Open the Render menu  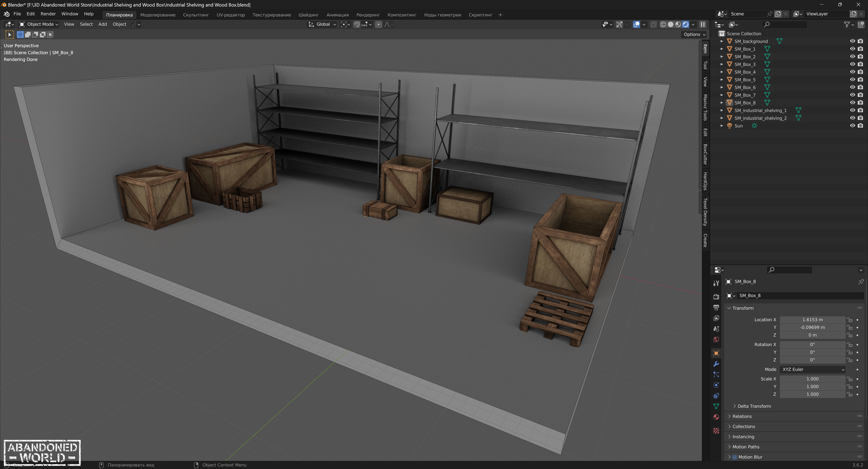pos(48,14)
